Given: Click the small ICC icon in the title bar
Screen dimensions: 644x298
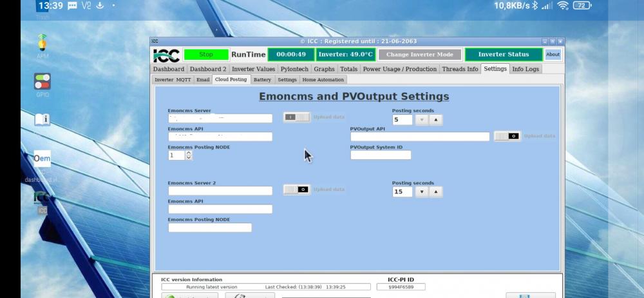Looking at the screenshot, I should point(155,41).
